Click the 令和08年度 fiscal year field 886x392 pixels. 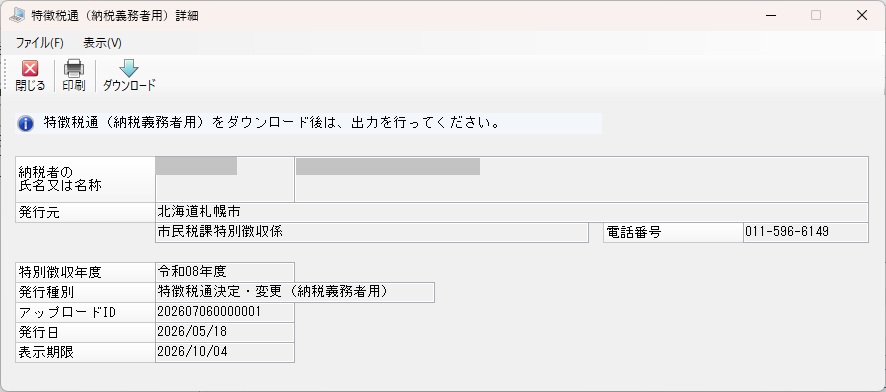(x=225, y=272)
